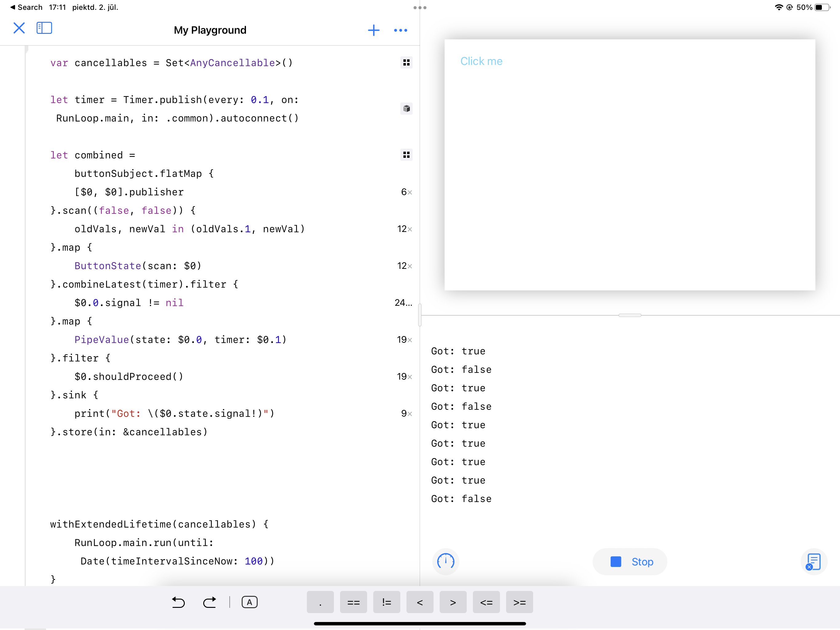Tap the 19× count beside PipeValue line
840x630 pixels.
pyautogui.click(x=404, y=340)
